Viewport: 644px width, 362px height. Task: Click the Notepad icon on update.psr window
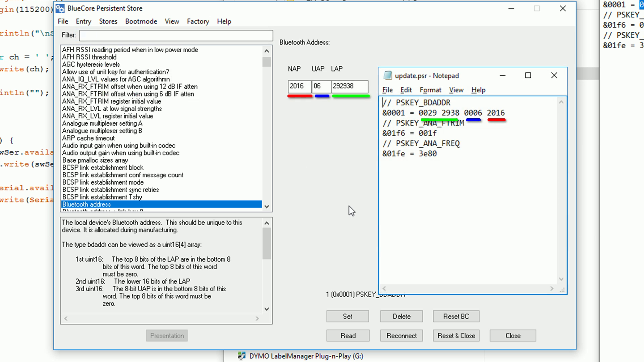tap(389, 75)
